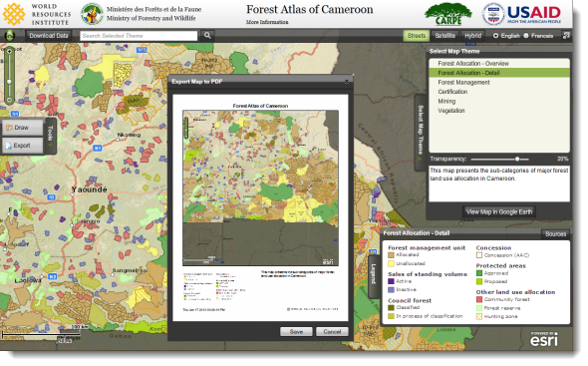Click the zoom out minus on the slider
This screenshot has height=366, width=588.
point(9,100)
